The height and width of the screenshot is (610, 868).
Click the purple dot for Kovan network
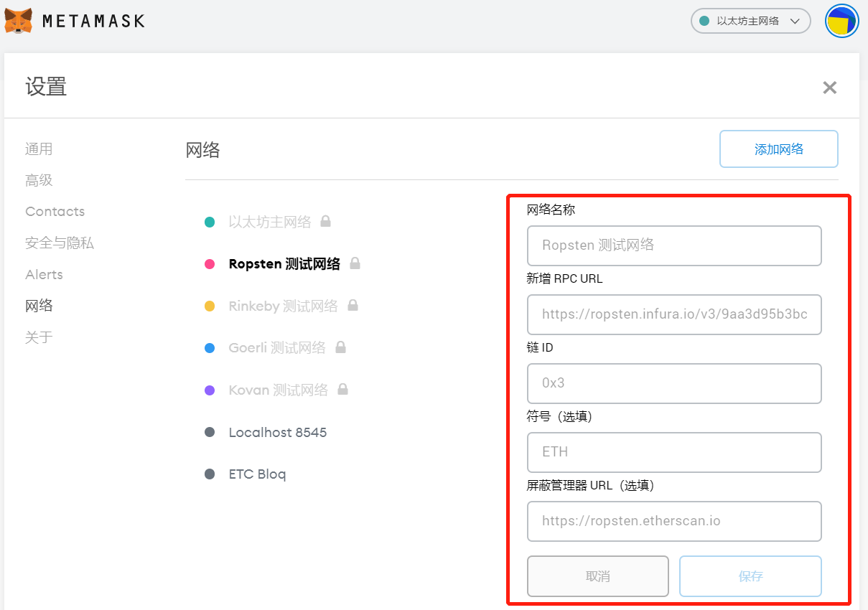pos(210,390)
